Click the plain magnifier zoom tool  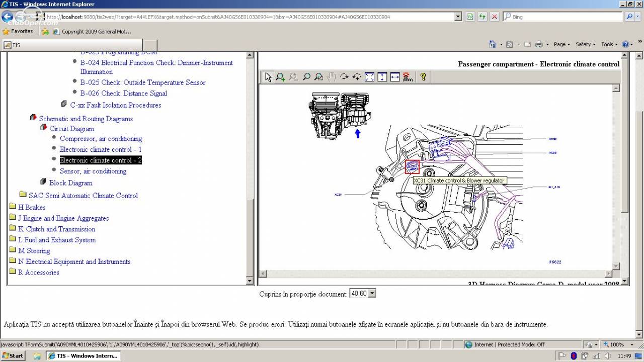coord(306,77)
